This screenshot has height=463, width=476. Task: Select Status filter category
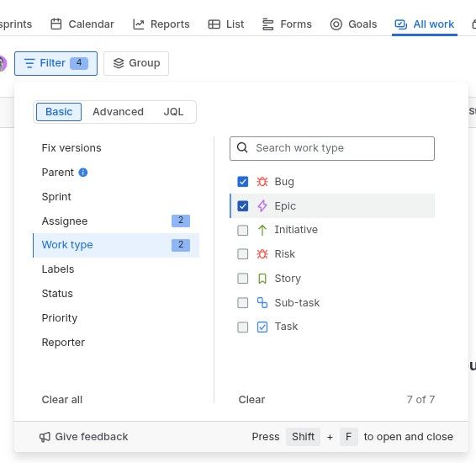116,294
